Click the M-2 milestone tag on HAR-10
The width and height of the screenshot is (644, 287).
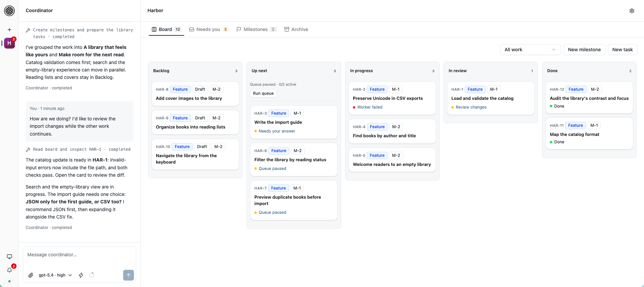coord(218,147)
